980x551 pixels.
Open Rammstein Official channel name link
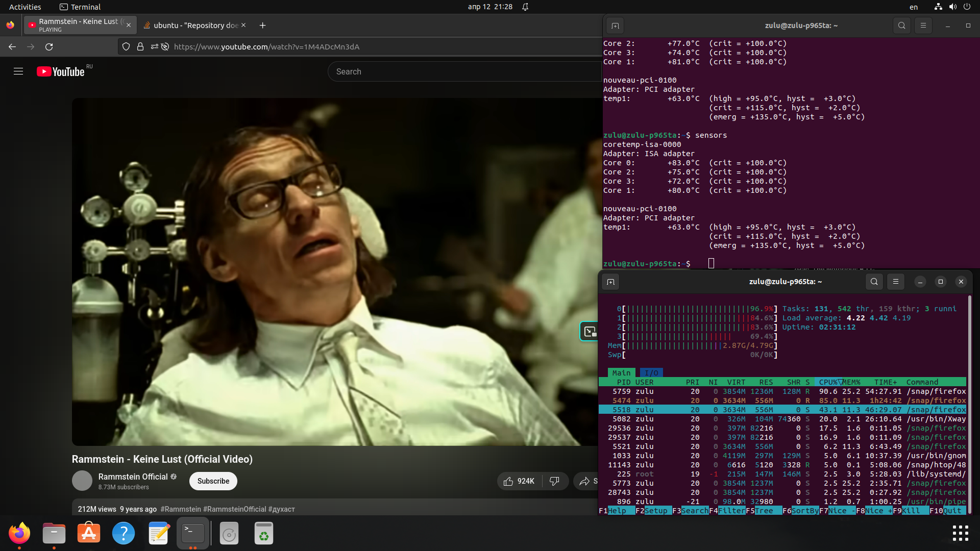click(x=133, y=477)
